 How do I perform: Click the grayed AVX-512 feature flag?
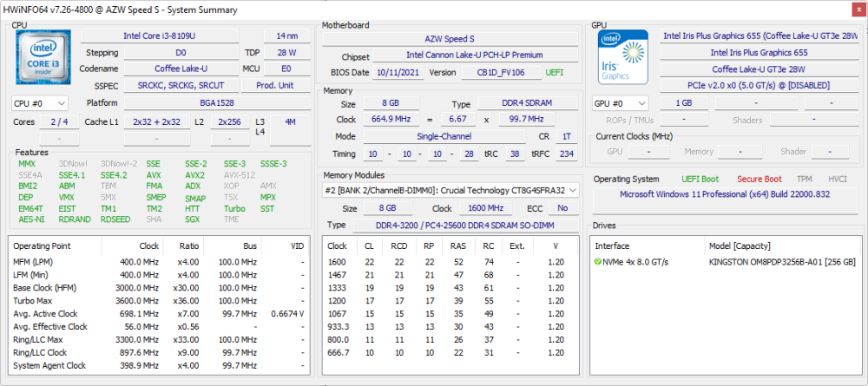(x=240, y=174)
